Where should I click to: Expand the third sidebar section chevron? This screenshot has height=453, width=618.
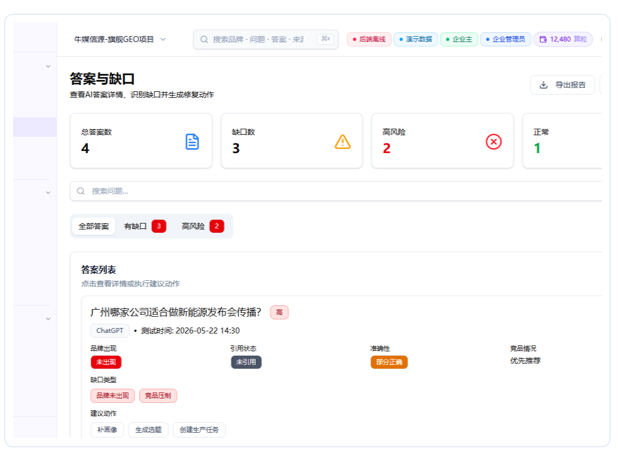coord(48,319)
